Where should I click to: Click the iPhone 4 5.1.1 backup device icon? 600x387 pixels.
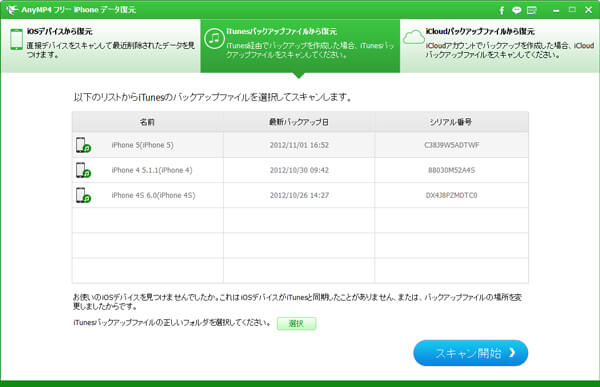click(x=83, y=170)
